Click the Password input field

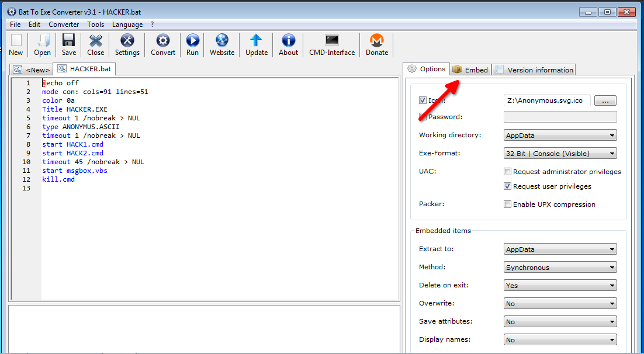tap(560, 117)
